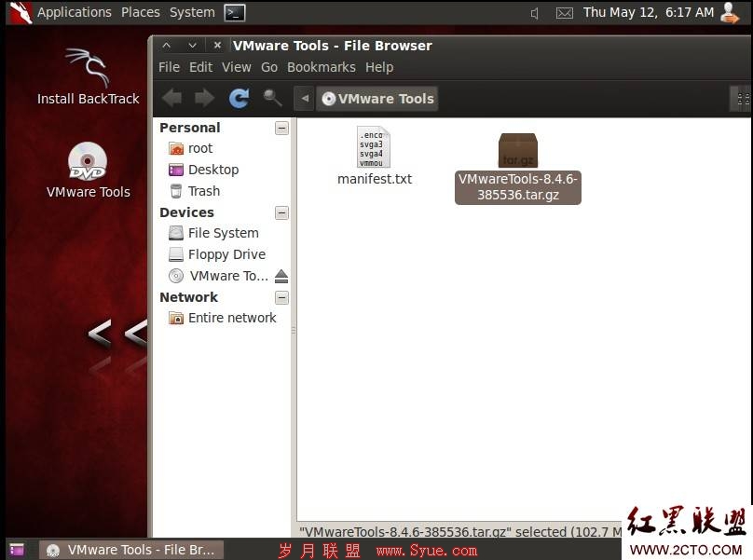Select the VMware Tools path bar button
Image resolution: width=753 pixels, height=560 pixels.
click(x=377, y=99)
